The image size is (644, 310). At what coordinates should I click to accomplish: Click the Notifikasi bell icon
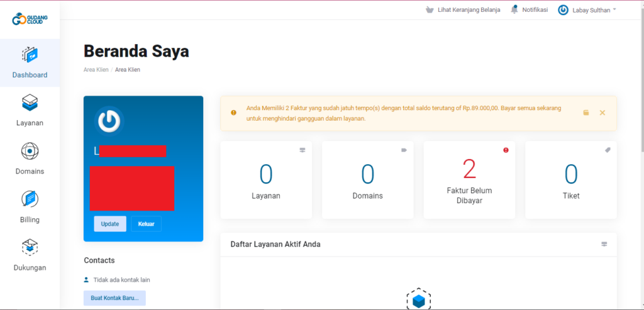[514, 9]
